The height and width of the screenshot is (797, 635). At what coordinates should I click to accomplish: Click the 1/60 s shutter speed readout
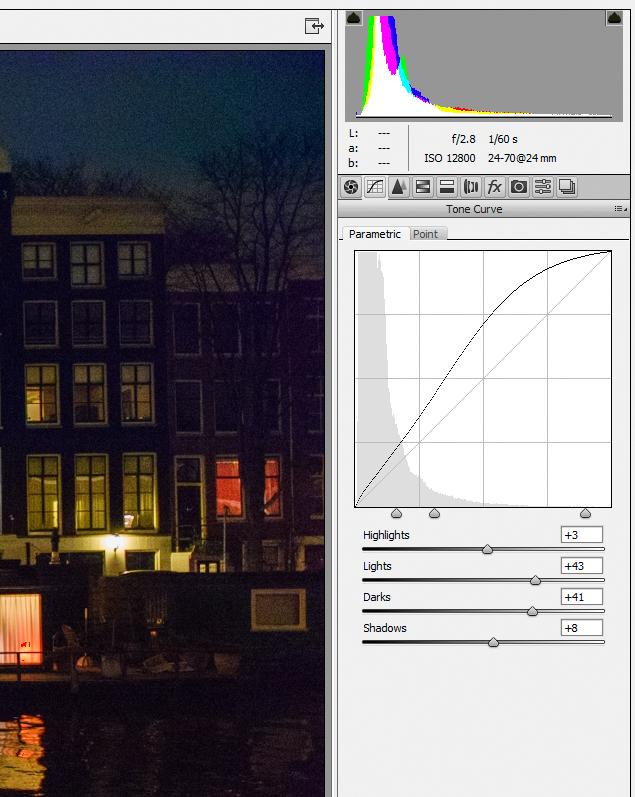pyautogui.click(x=503, y=139)
